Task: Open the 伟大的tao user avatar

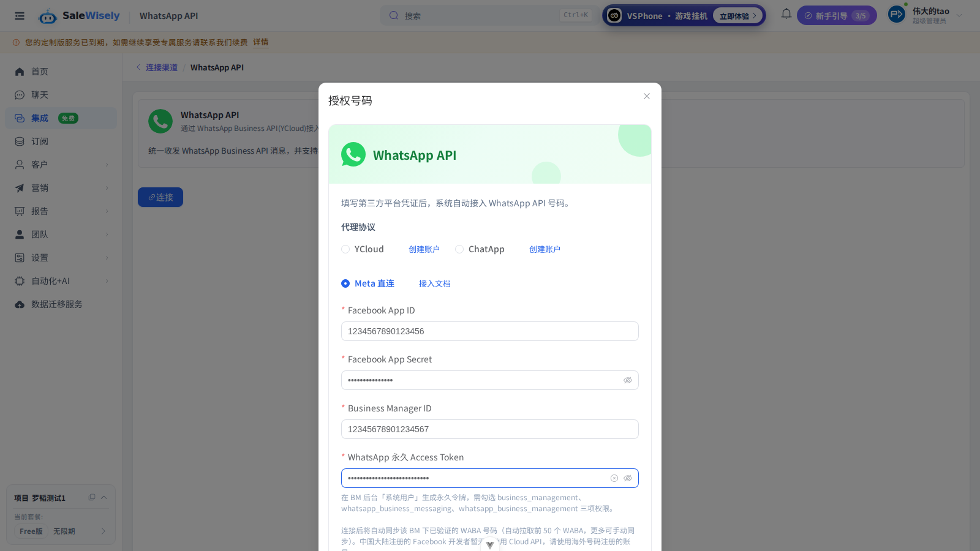Action: tap(897, 15)
